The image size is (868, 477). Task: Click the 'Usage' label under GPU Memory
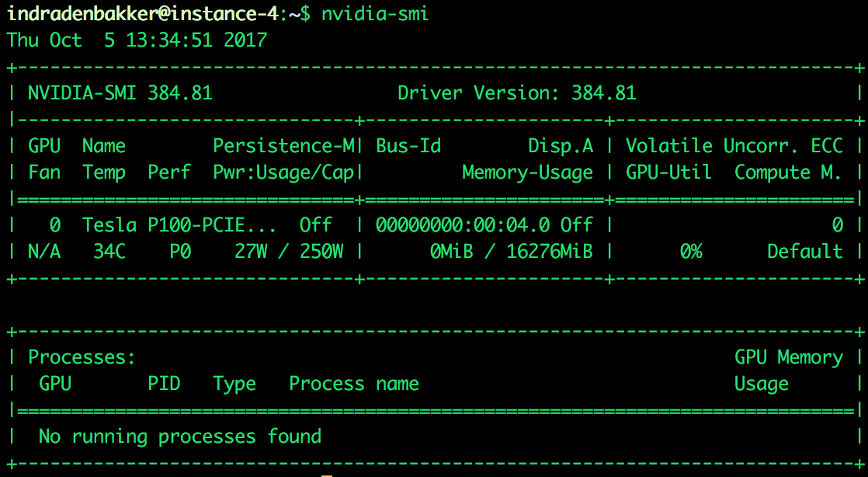[x=762, y=384]
